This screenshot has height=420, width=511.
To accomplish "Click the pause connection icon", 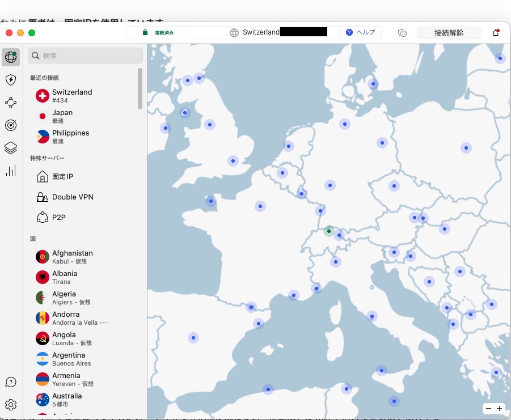I will click(x=402, y=33).
